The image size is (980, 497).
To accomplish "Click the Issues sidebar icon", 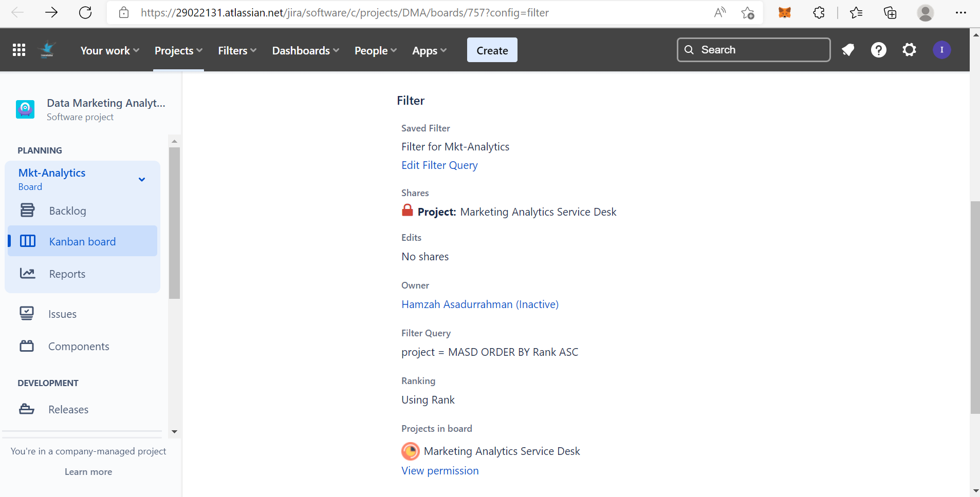I will point(27,313).
